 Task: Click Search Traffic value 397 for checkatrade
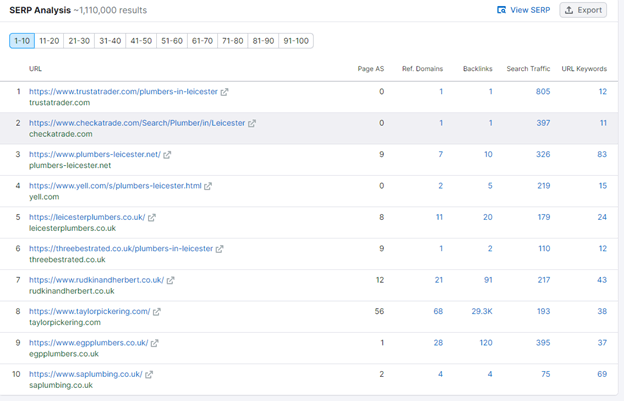[x=543, y=123]
